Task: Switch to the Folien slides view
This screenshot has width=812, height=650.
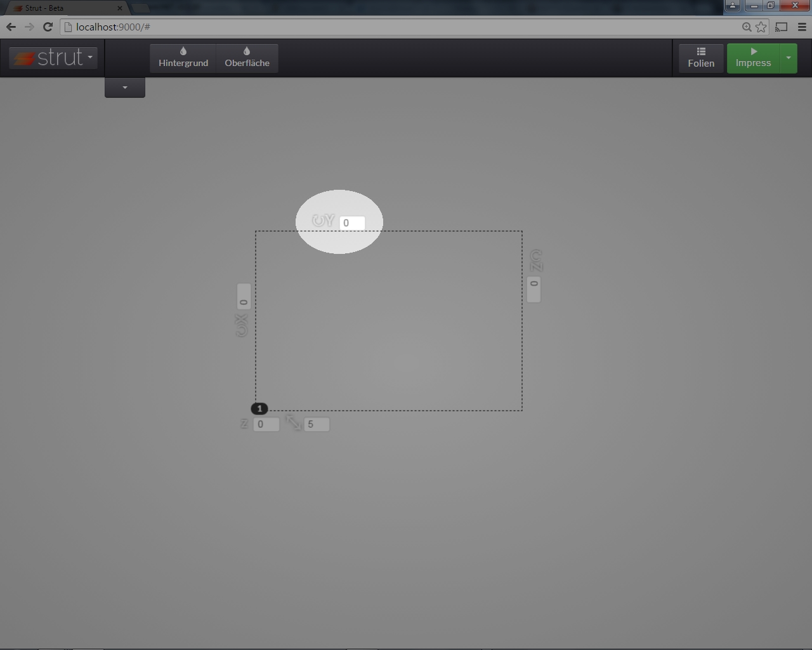Action: (x=701, y=58)
